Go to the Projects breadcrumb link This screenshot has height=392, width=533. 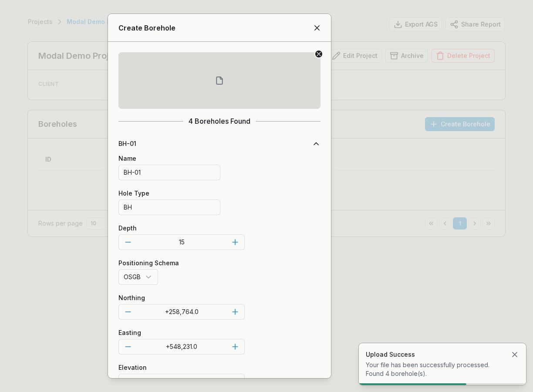click(x=40, y=22)
